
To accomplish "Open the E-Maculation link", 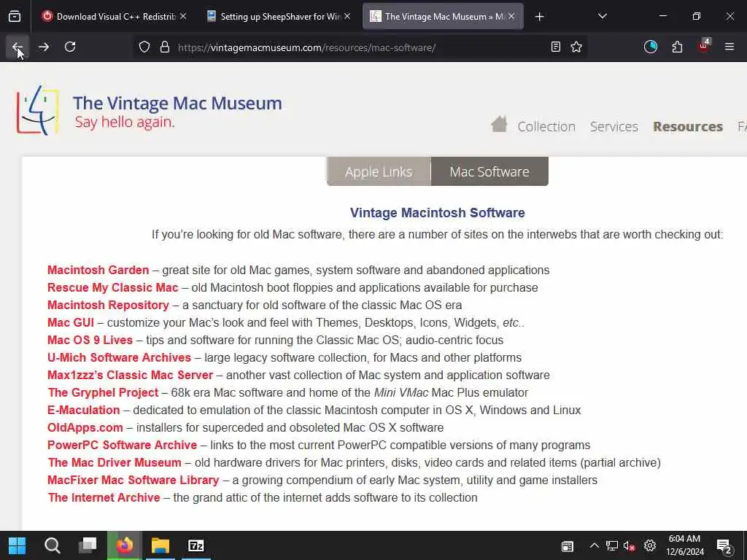I will coord(83,410).
